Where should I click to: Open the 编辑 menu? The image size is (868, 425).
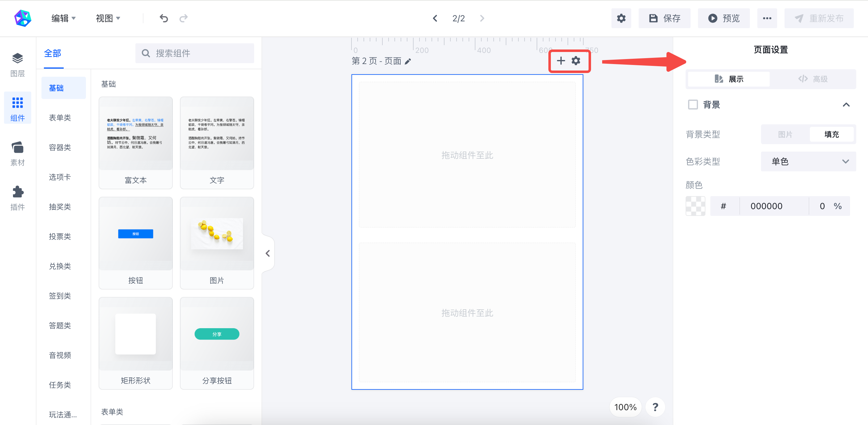(x=63, y=18)
